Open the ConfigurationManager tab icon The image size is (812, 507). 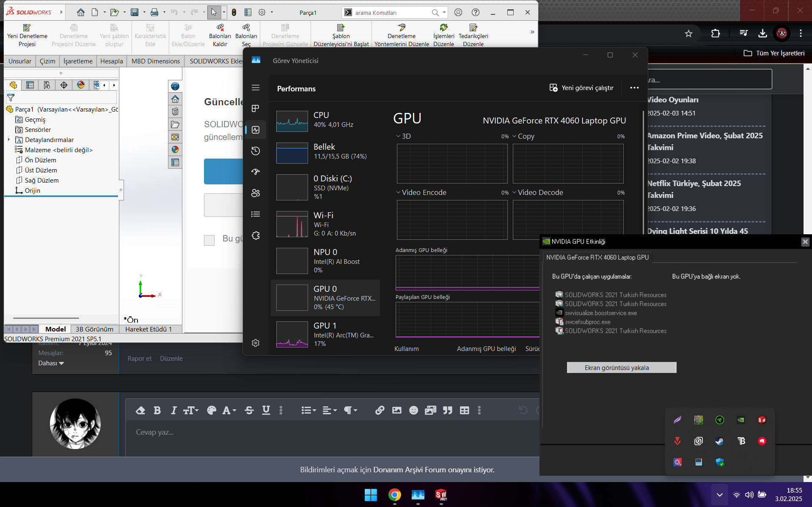tap(47, 85)
